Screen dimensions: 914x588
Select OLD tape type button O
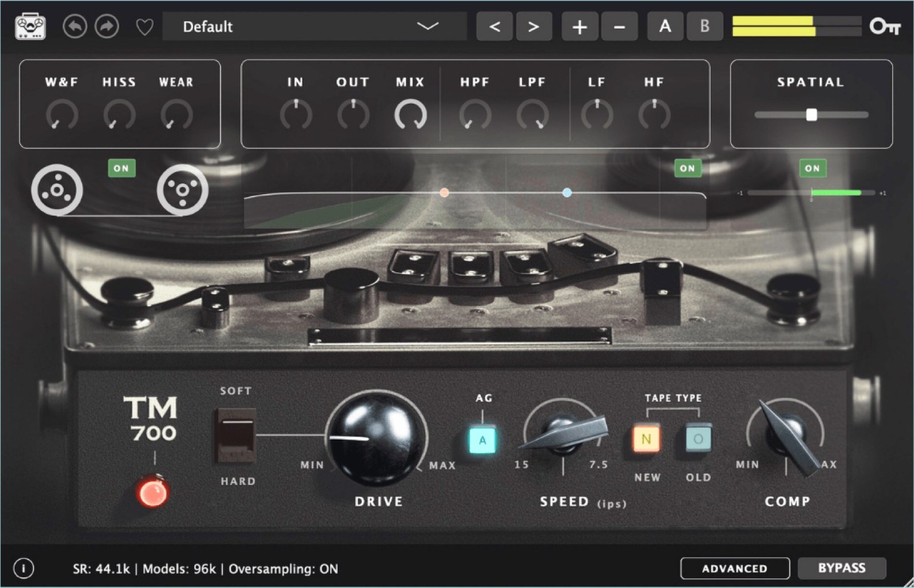[698, 440]
